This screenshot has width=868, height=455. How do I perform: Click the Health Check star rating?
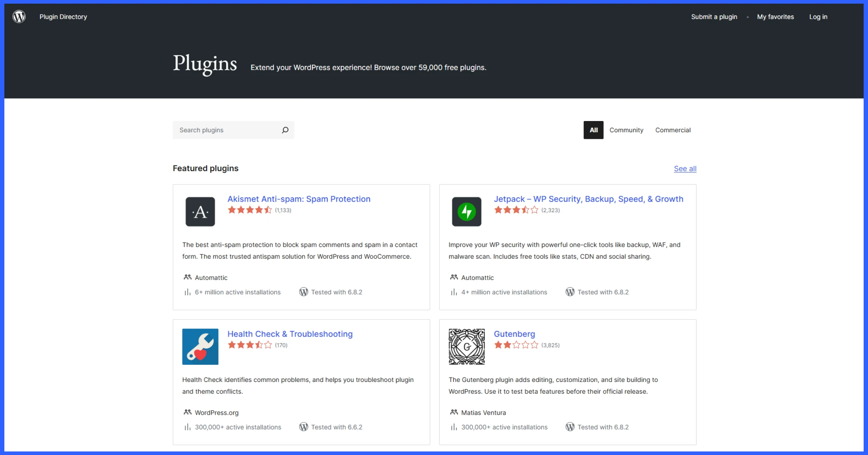pyautogui.click(x=250, y=345)
